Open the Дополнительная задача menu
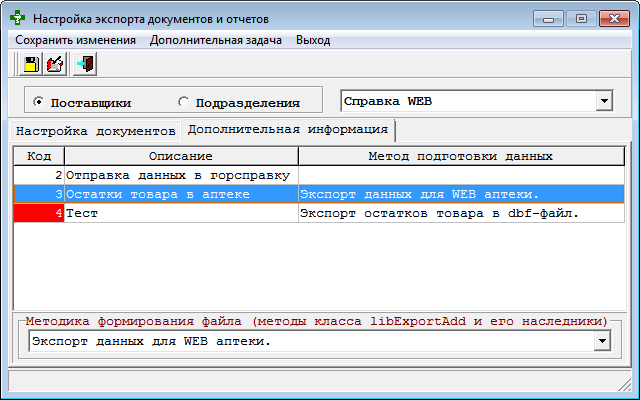 pyautogui.click(x=215, y=40)
